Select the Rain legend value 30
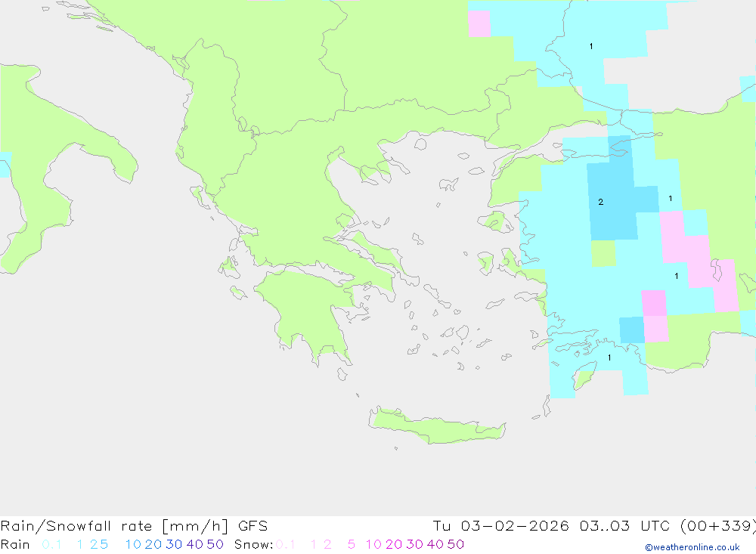 174,544
